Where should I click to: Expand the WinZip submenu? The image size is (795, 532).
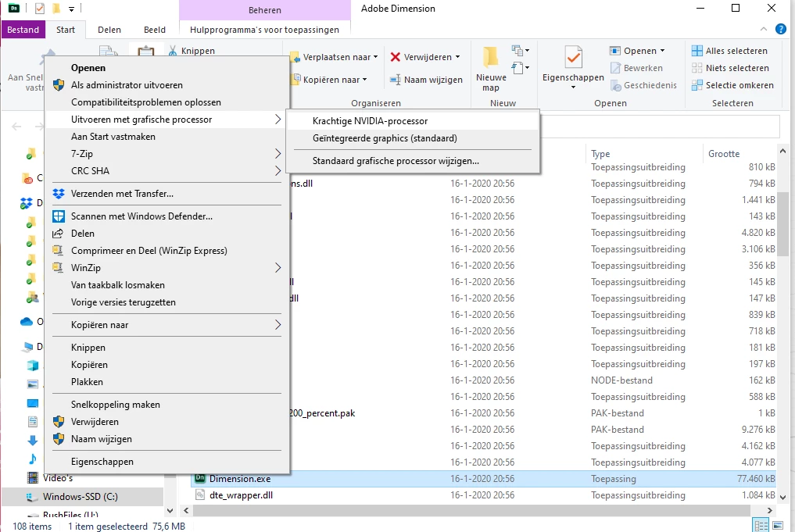tap(167, 268)
